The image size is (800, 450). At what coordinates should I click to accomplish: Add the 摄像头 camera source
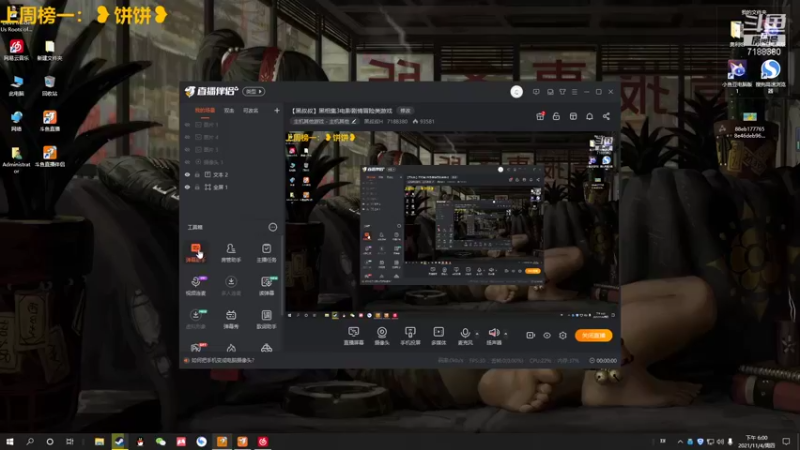[x=382, y=336]
